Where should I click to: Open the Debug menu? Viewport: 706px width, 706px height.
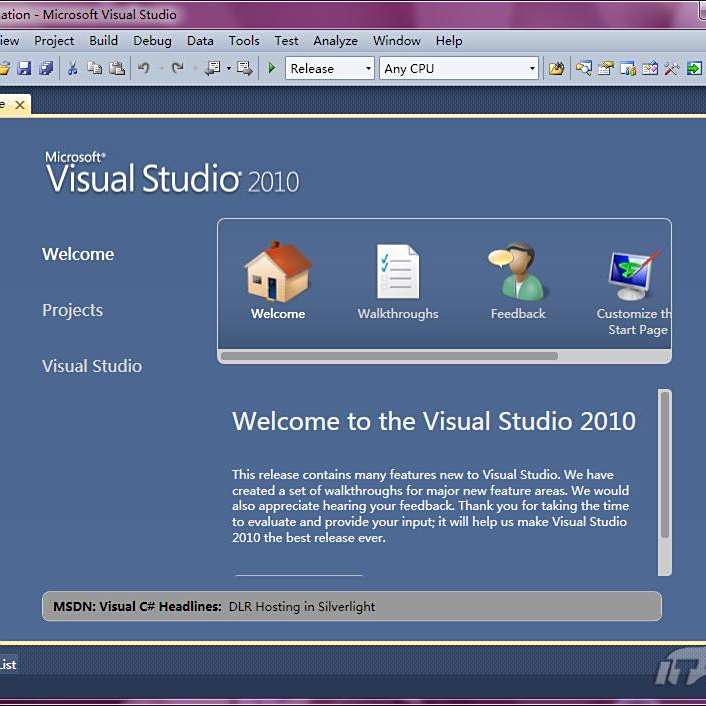152,41
